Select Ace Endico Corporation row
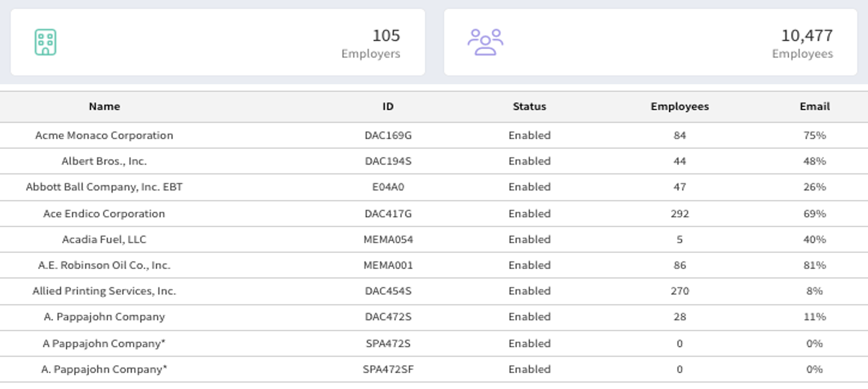 click(104, 214)
